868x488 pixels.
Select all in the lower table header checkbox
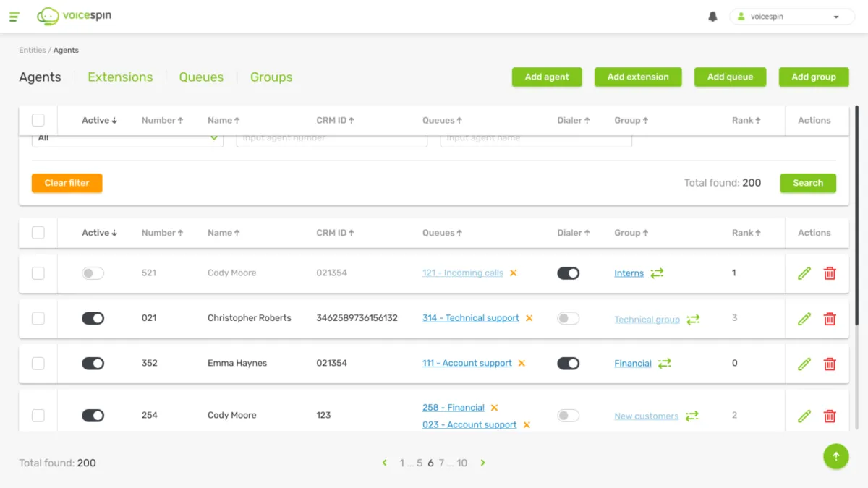point(38,233)
